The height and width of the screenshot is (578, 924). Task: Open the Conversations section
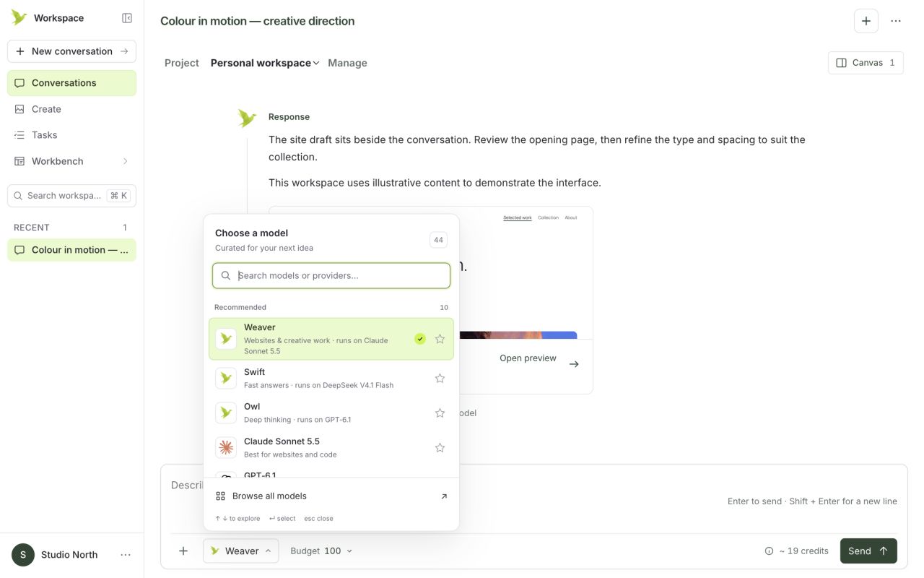71,83
